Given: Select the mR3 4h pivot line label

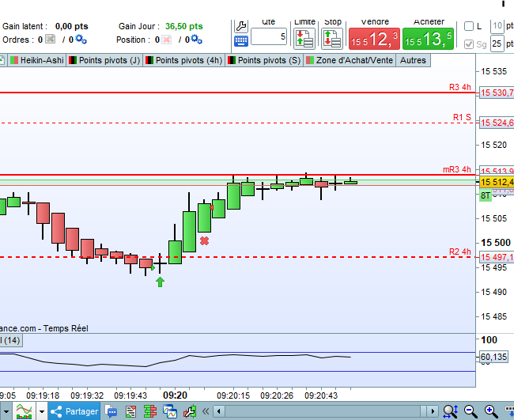Looking at the screenshot, I should [x=457, y=169].
